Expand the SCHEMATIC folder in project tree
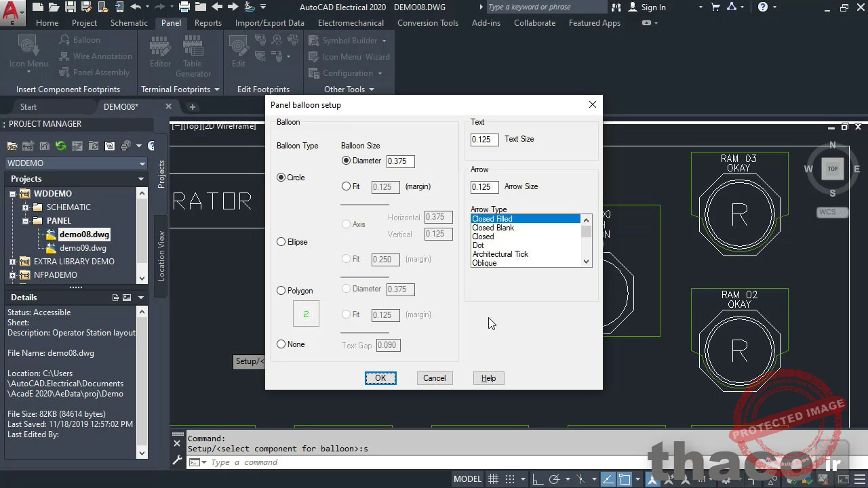 point(26,207)
